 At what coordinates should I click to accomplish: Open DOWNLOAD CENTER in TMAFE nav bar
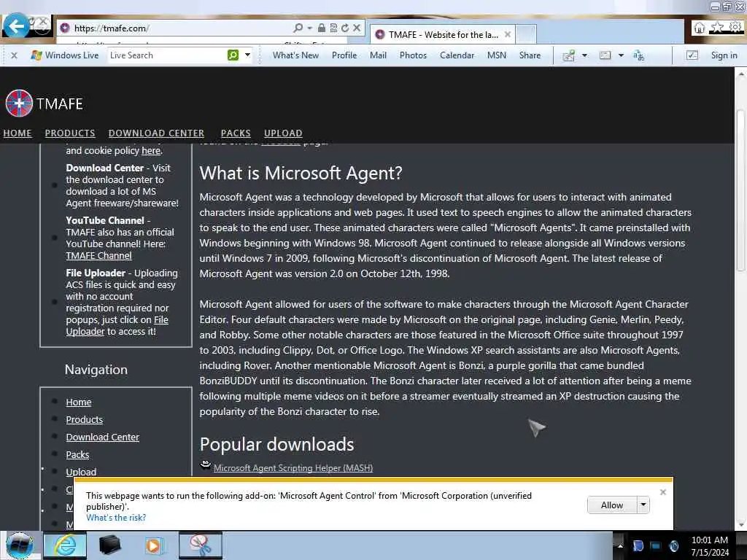pos(156,133)
